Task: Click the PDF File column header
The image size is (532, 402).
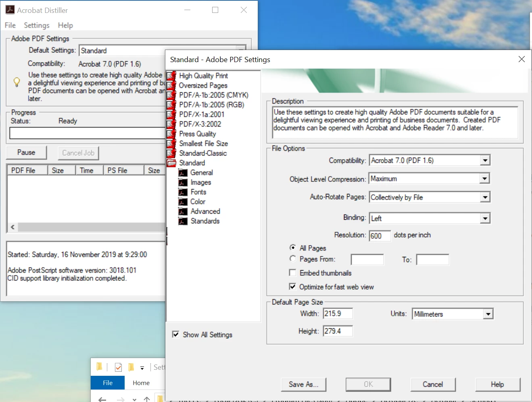Action: (28, 170)
